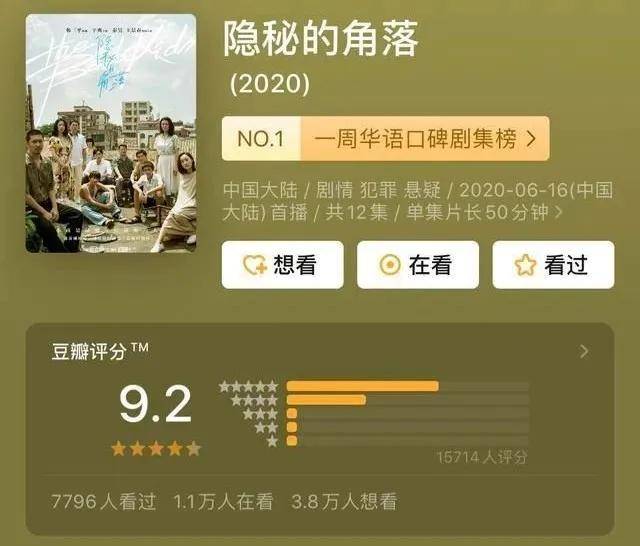This screenshot has height=546, width=640.
Task: Expand show details after 单集片长50分钟
Action: tap(558, 212)
